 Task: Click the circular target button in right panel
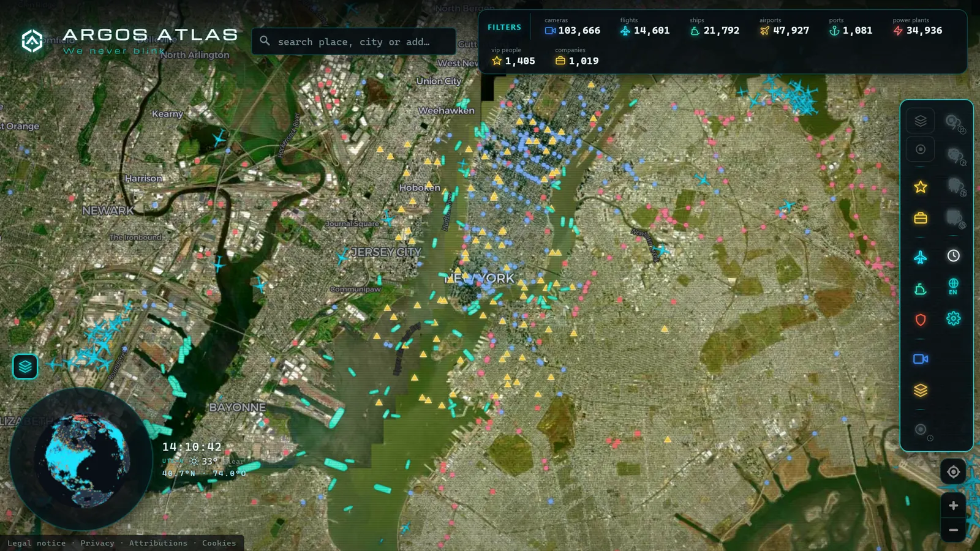coord(920,149)
